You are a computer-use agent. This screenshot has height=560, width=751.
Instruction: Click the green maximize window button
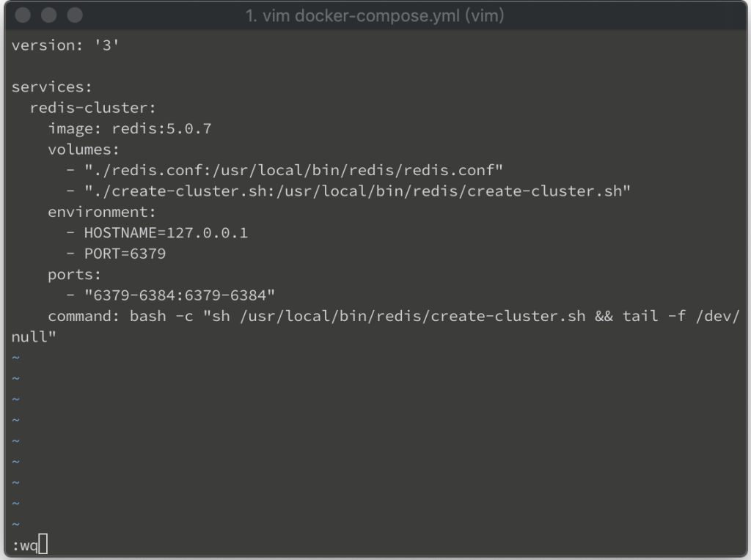click(75, 15)
